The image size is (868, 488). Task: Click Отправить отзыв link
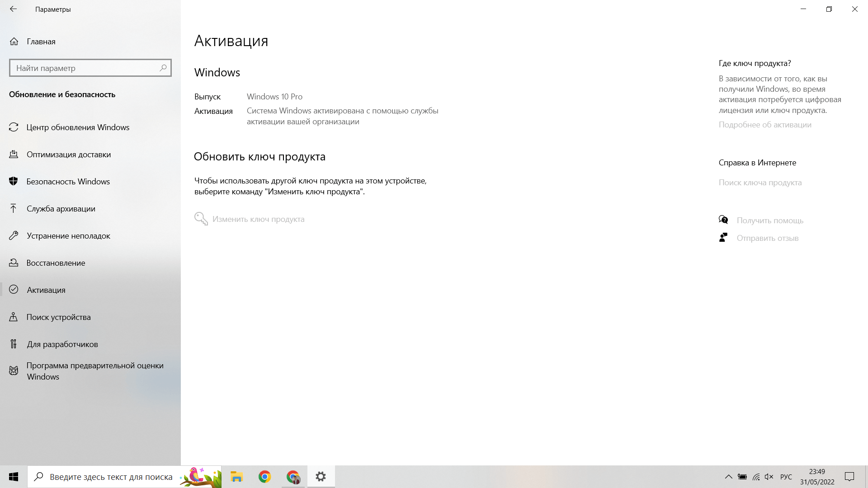(x=768, y=238)
